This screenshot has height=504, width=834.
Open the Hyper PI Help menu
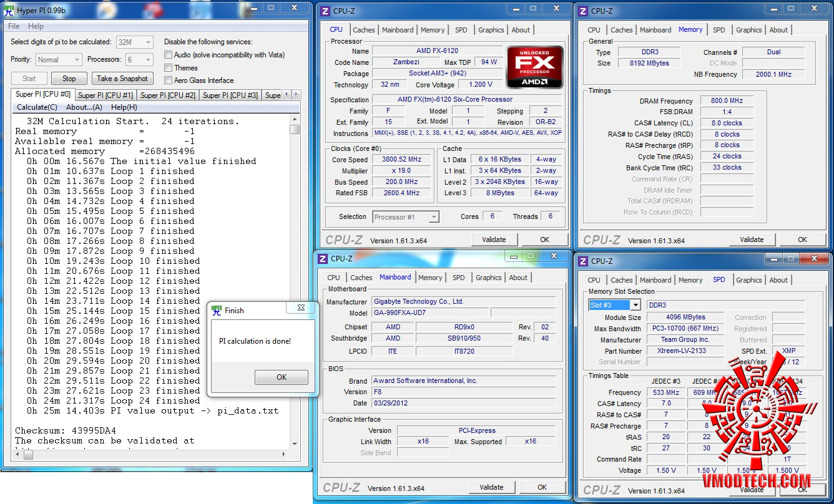36,26
